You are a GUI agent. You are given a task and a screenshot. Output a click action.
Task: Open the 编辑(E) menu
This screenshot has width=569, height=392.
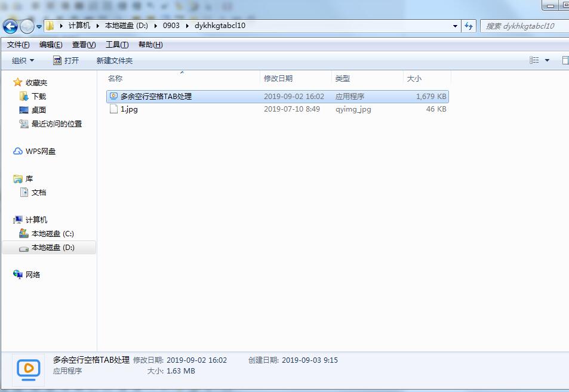(51, 45)
